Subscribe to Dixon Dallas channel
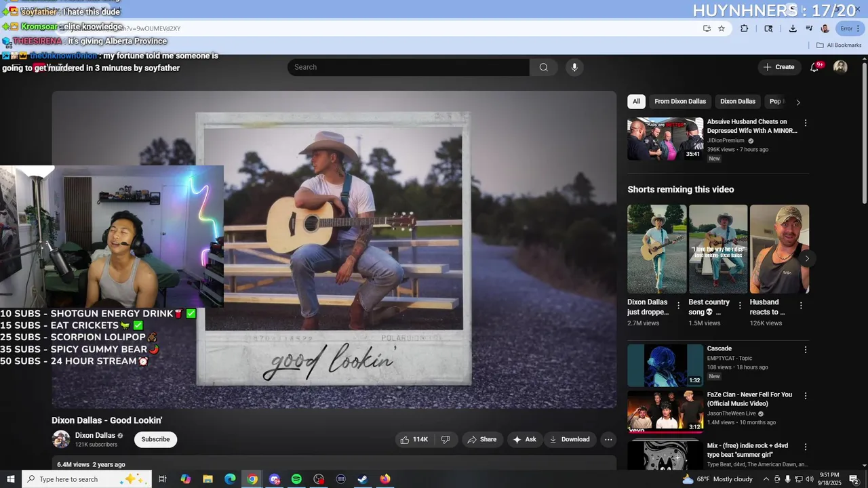The height and width of the screenshot is (488, 868). point(155,439)
